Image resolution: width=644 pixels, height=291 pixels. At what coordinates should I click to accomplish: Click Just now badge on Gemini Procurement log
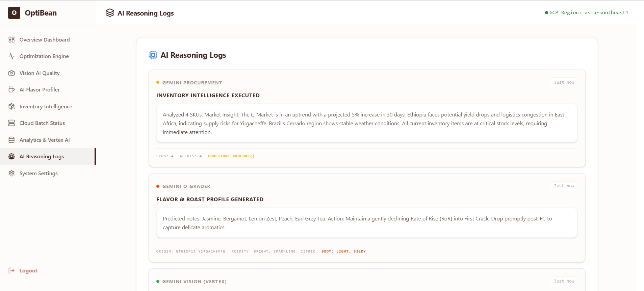click(564, 82)
